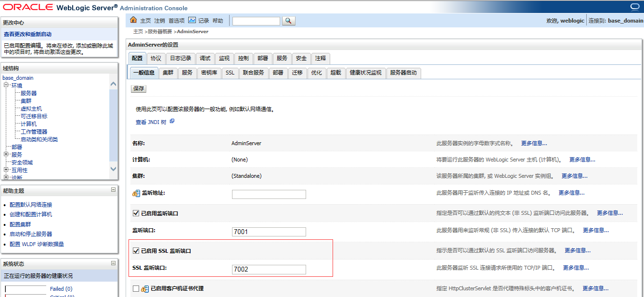644x297 pixels.
Task: Click the search magnifier button
Action: coord(288,21)
